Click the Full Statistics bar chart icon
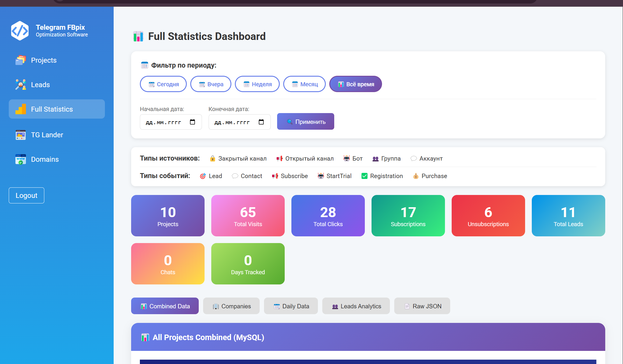This screenshot has height=364, width=623. (x=20, y=109)
